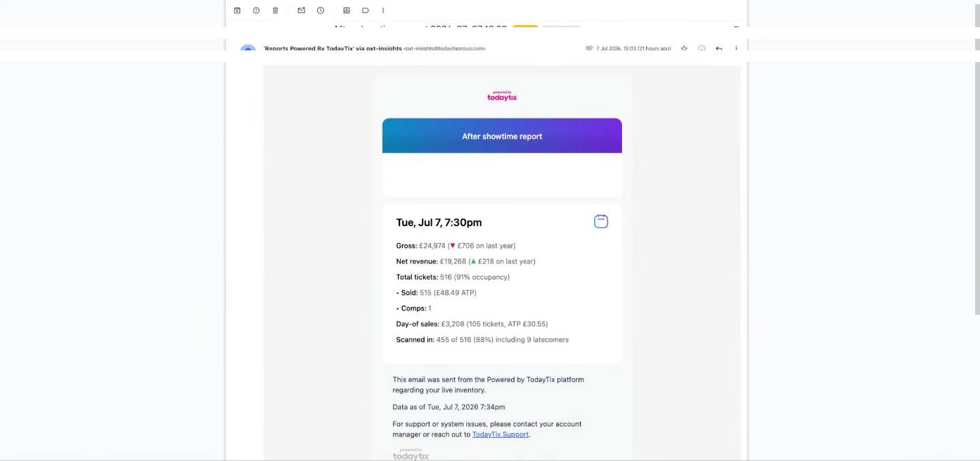The height and width of the screenshot is (461, 980).
Task: Click the Comps 1 line
Action: click(x=414, y=308)
